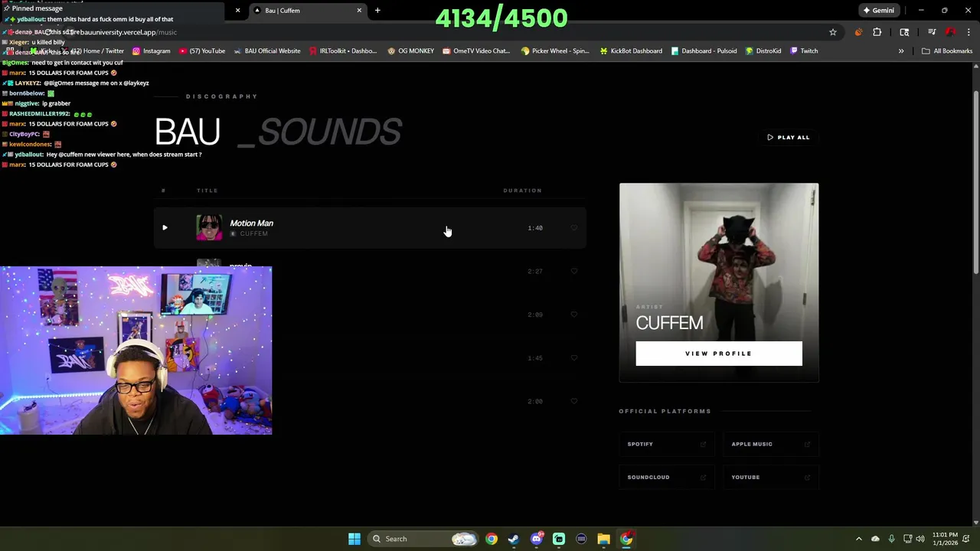Open the Twitch bookmark
The width and height of the screenshot is (980, 551).
tap(803, 51)
